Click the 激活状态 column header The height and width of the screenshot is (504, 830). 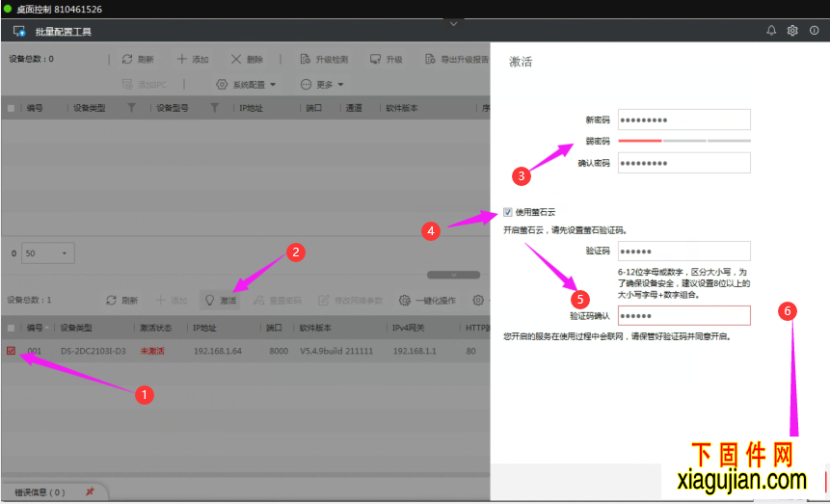(155, 329)
